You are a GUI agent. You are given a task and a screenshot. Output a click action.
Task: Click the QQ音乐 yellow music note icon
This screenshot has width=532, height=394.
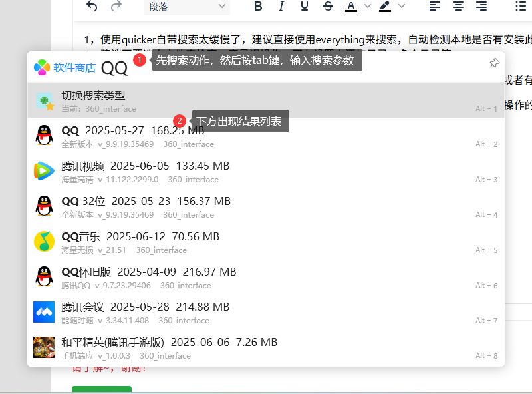click(x=44, y=242)
